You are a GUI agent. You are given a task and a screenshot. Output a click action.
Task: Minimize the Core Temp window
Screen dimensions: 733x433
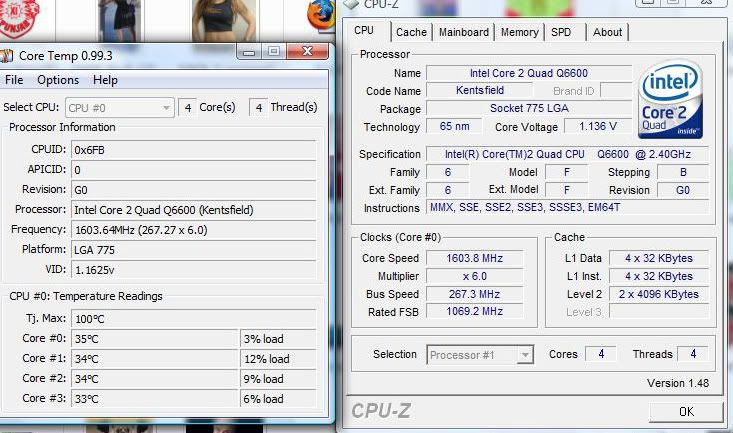249,51
